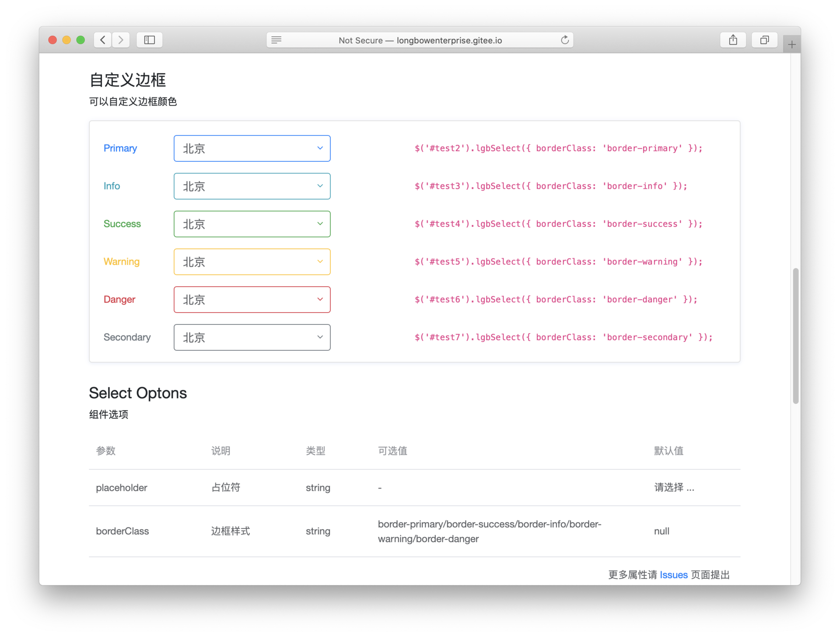The height and width of the screenshot is (637, 840).
Task: Click the address bar showing longbowenterprise.gitee.io
Action: [x=420, y=40]
